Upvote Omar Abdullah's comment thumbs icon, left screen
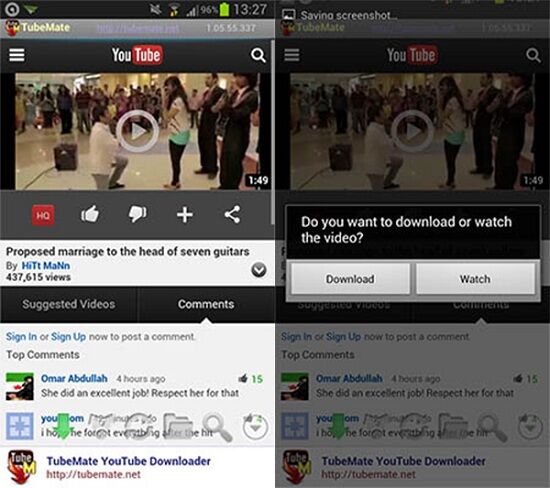The width and height of the screenshot is (550, 488). [243, 379]
